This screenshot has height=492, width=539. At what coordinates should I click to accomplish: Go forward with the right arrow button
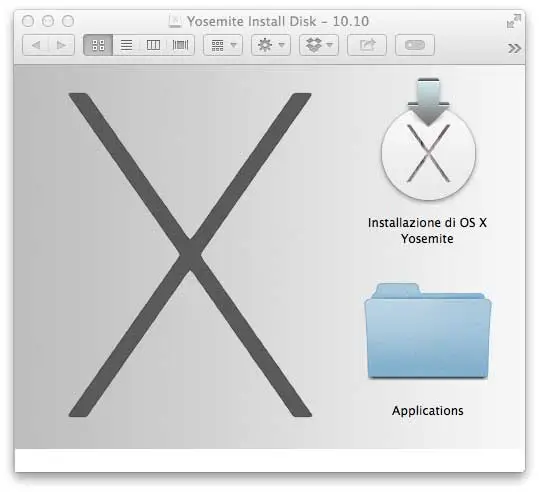coord(62,45)
